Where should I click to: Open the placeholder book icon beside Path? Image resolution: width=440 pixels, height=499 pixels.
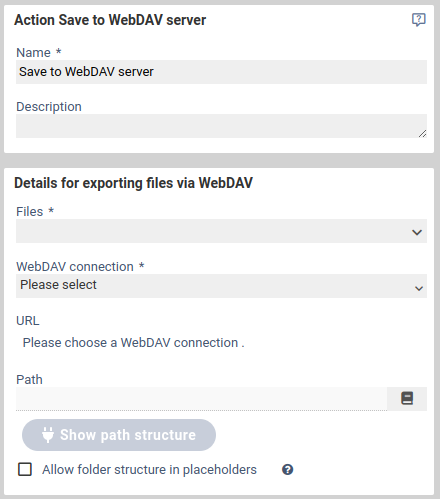pyautogui.click(x=407, y=398)
